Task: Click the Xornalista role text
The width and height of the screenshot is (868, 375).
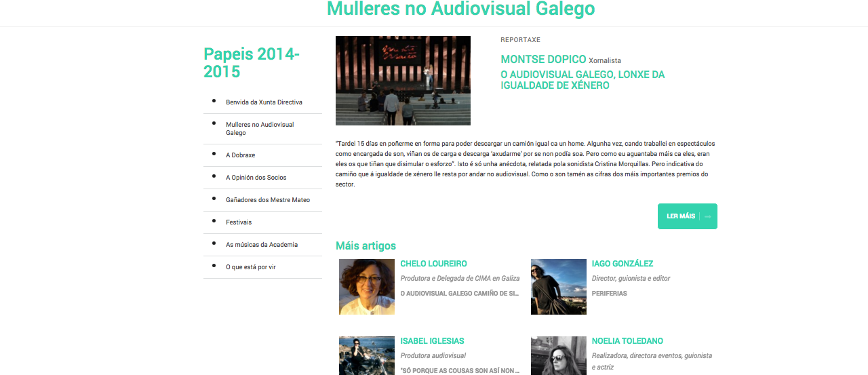Action: (x=605, y=61)
